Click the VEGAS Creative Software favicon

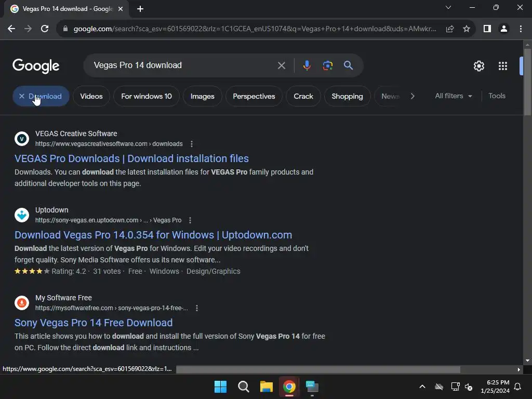click(22, 138)
